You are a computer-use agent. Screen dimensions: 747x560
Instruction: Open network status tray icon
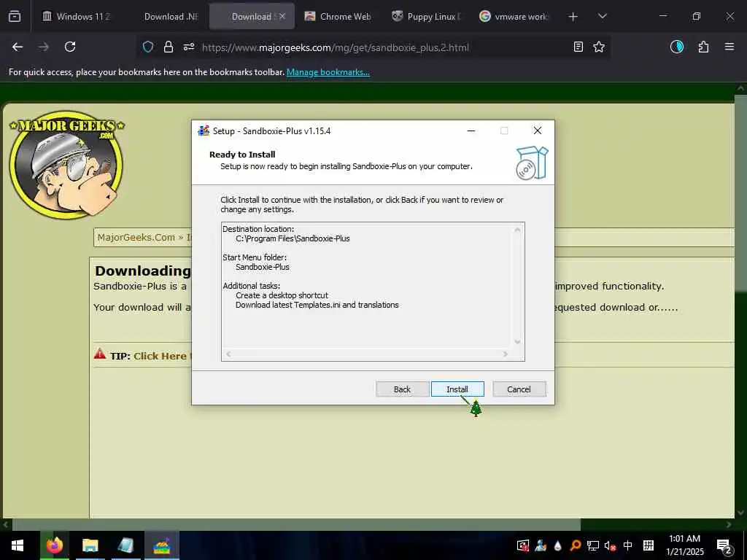tap(592, 545)
